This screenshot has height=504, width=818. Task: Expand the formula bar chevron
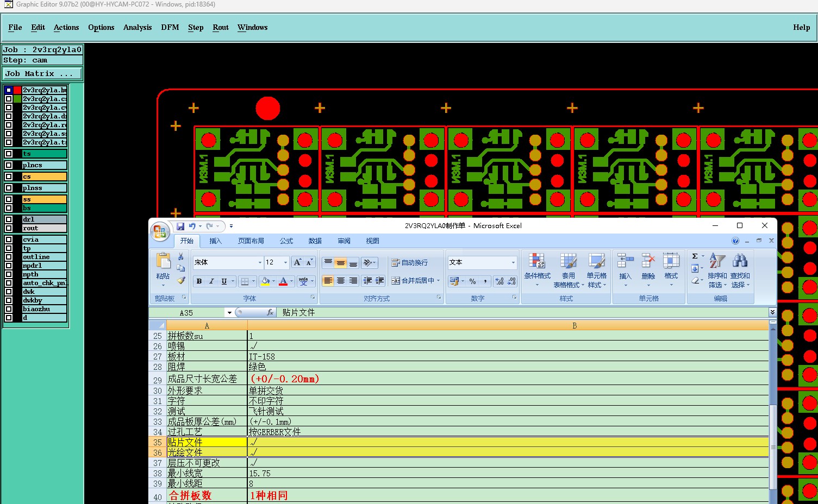pos(772,312)
